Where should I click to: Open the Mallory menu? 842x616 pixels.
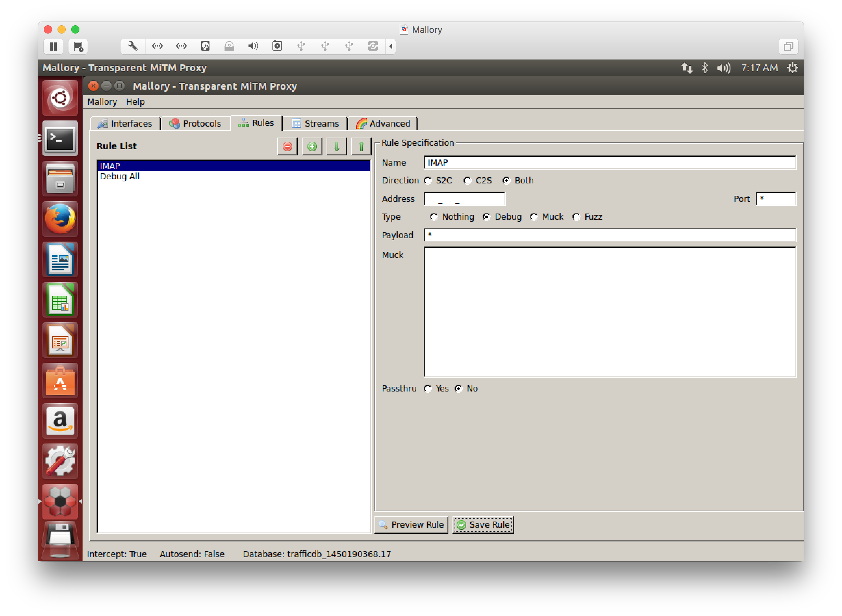point(102,102)
